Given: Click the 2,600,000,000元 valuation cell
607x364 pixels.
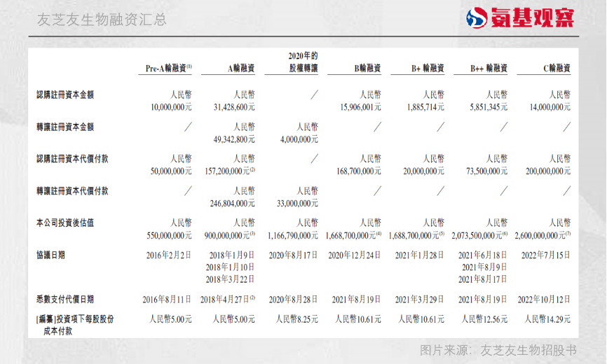Looking at the screenshot, I should (543, 236).
